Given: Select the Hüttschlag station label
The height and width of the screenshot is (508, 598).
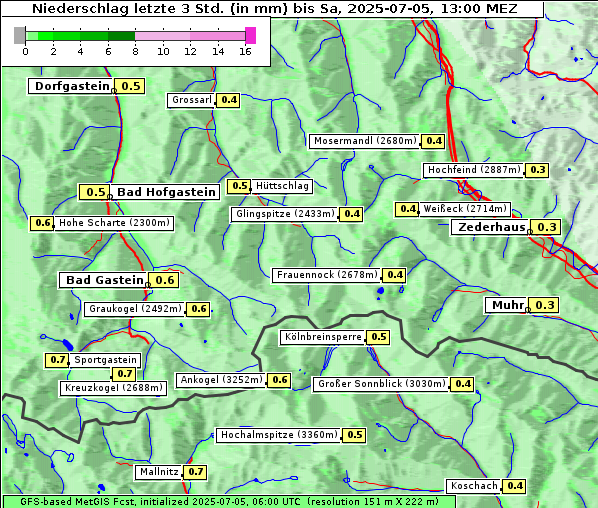Looking at the screenshot, I should pos(282,186).
